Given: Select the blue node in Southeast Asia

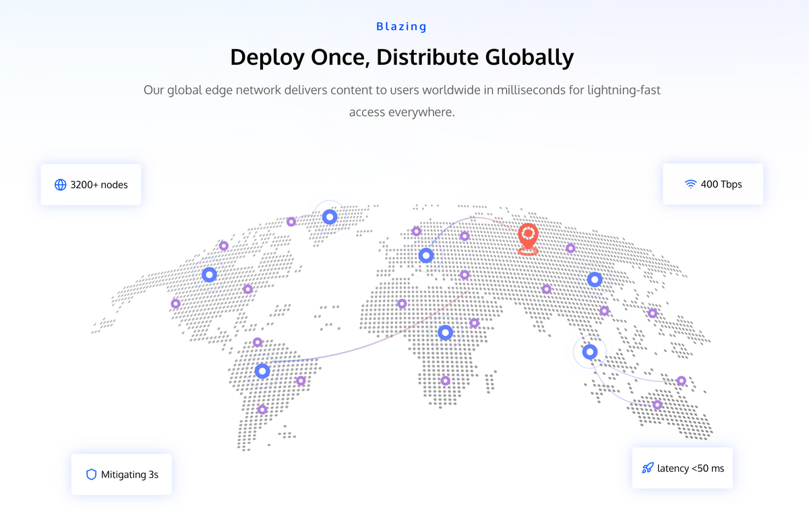Looking at the screenshot, I should pyautogui.click(x=590, y=352).
